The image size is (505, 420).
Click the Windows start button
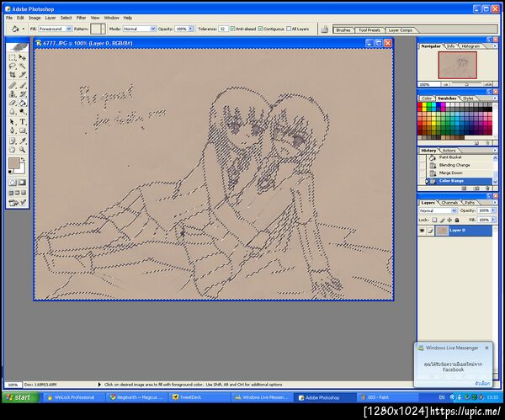(x=20, y=397)
